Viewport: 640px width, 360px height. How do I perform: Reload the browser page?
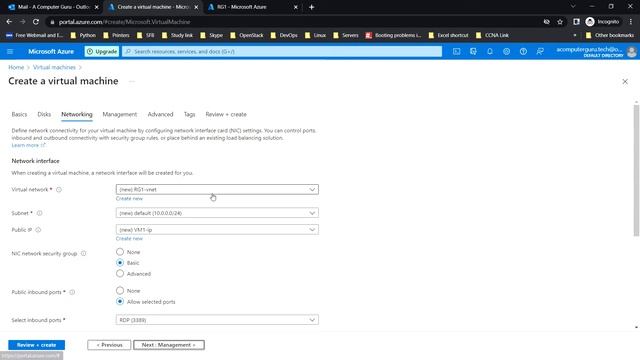point(36,22)
